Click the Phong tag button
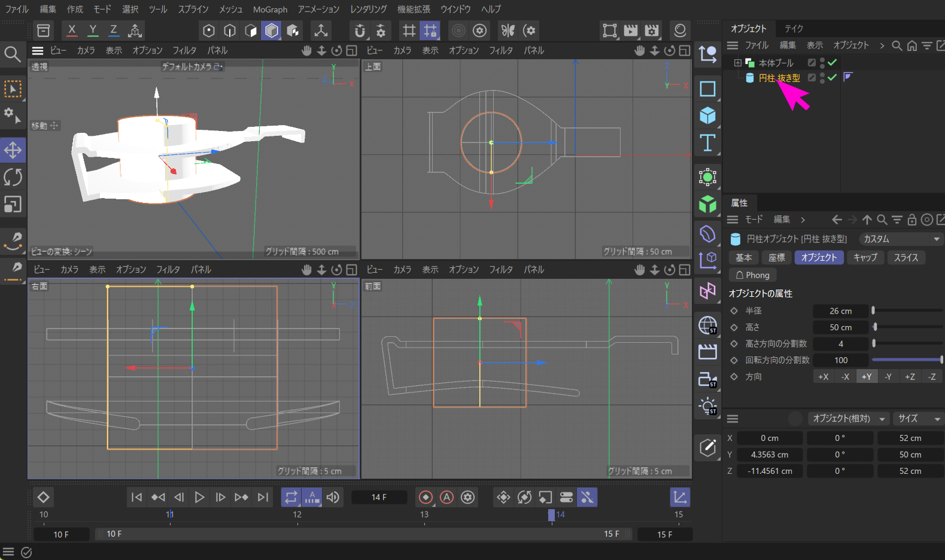This screenshot has width=945, height=560. [752, 275]
